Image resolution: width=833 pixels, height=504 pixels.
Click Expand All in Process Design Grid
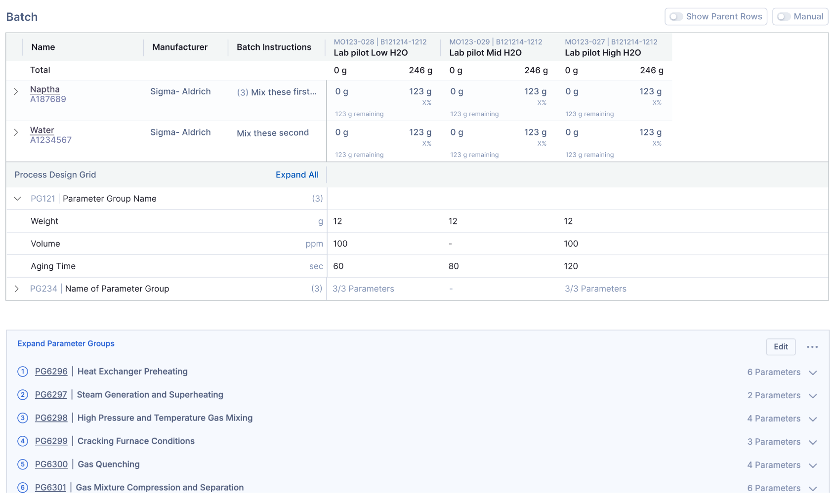coord(297,175)
